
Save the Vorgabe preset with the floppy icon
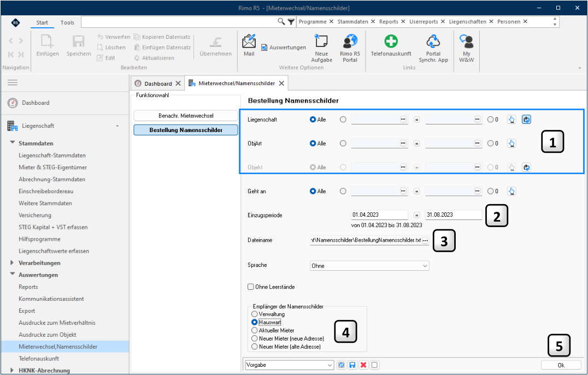point(352,365)
